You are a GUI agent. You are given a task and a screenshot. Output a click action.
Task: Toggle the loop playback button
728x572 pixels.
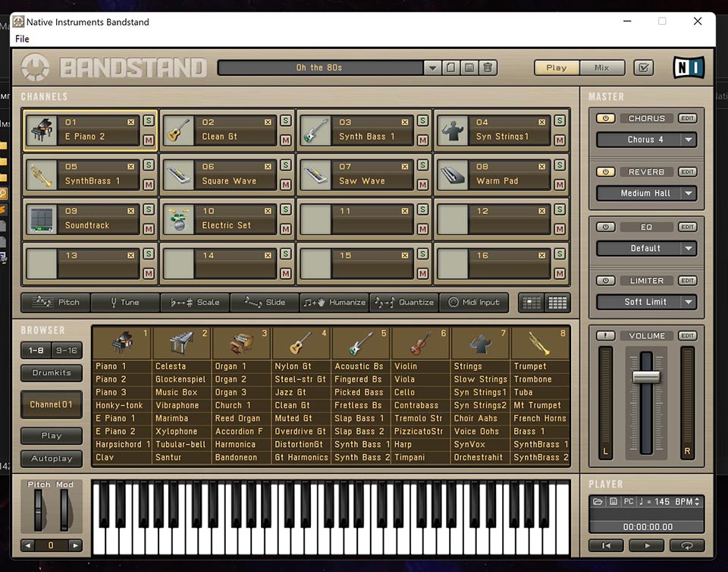pos(687,545)
